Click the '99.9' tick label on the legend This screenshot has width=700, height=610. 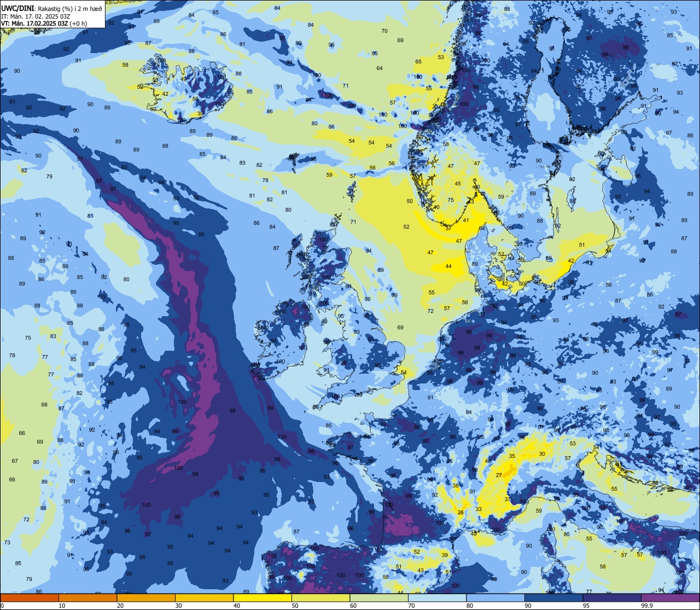647,606
